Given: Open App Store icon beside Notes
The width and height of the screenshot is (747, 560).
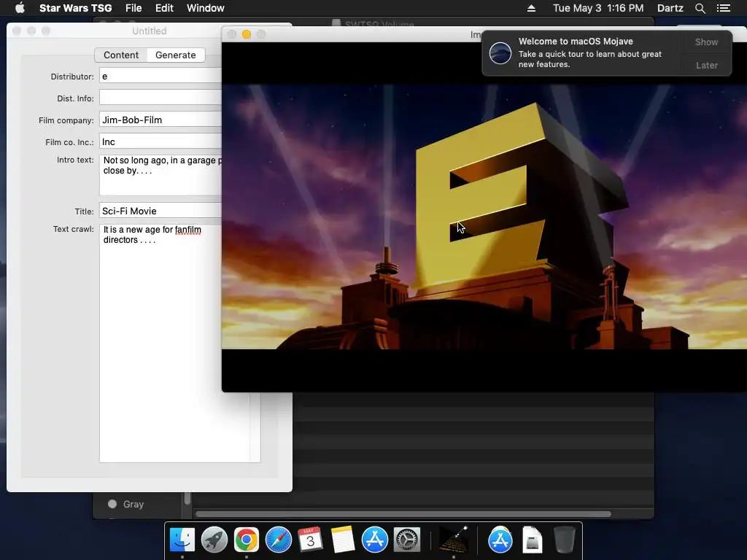Looking at the screenshot, I should pyautogui.click(x=374, y=540).
